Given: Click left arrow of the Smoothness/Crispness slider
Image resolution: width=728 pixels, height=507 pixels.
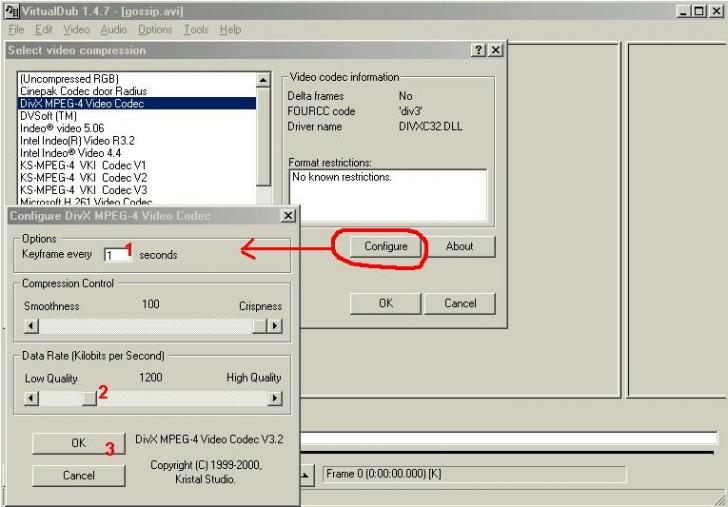Looking at the screenshot, I should click(31, 326).
